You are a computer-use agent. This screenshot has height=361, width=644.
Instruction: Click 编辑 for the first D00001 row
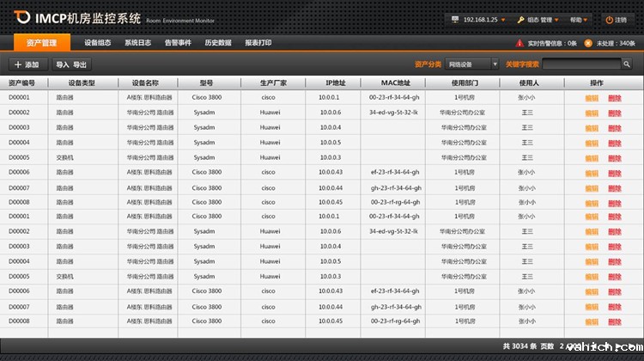click(592, 98)
